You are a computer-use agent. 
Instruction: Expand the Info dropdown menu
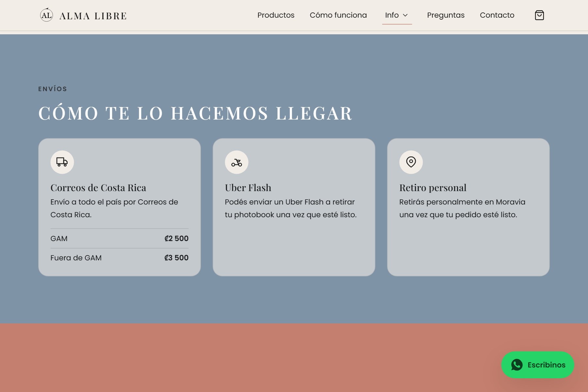coord(397,15)
